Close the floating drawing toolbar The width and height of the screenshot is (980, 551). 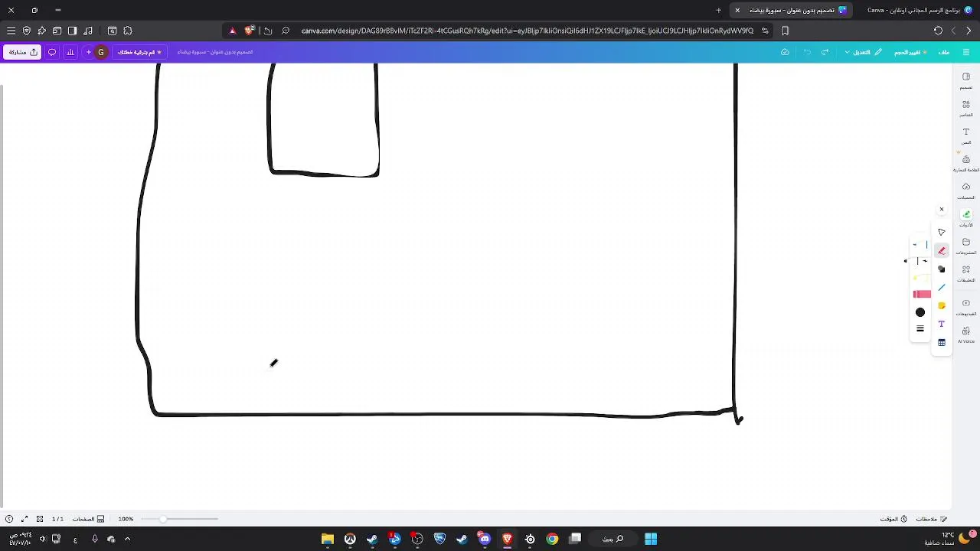[x=942, y=209]
